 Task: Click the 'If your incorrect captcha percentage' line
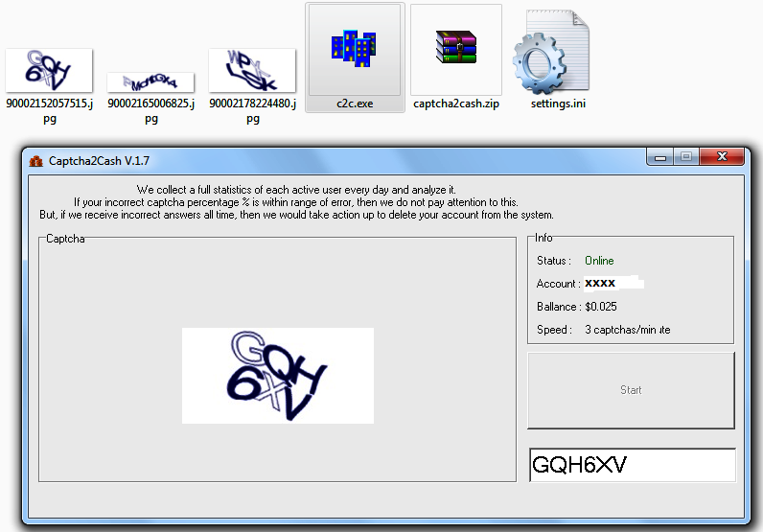pos(296,202)
